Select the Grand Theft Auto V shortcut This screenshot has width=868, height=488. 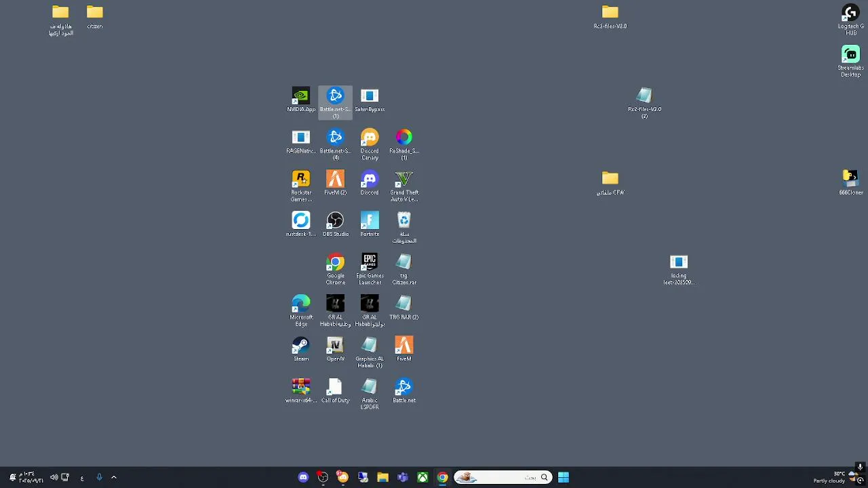click(404, 186)
